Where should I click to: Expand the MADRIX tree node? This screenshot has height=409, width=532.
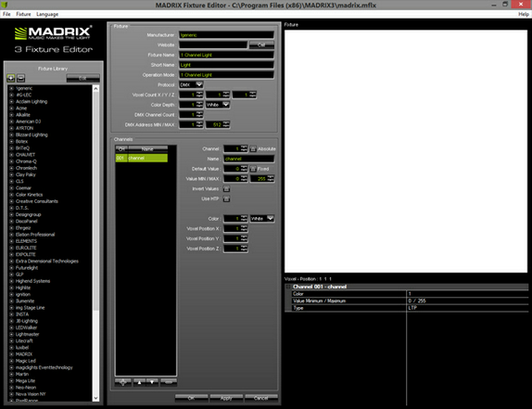[11, 354]
